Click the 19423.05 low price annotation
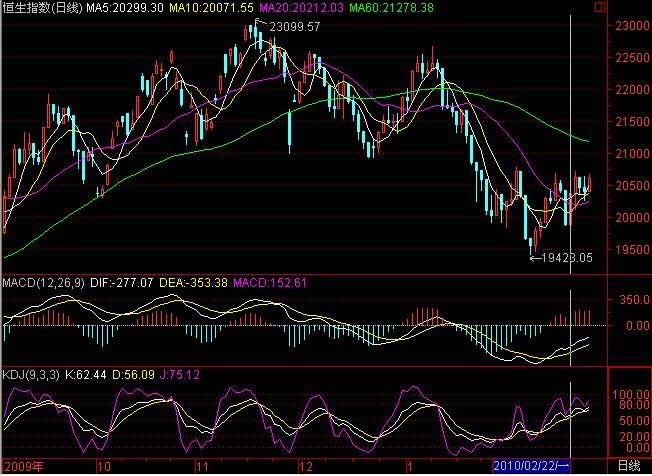 567,258
